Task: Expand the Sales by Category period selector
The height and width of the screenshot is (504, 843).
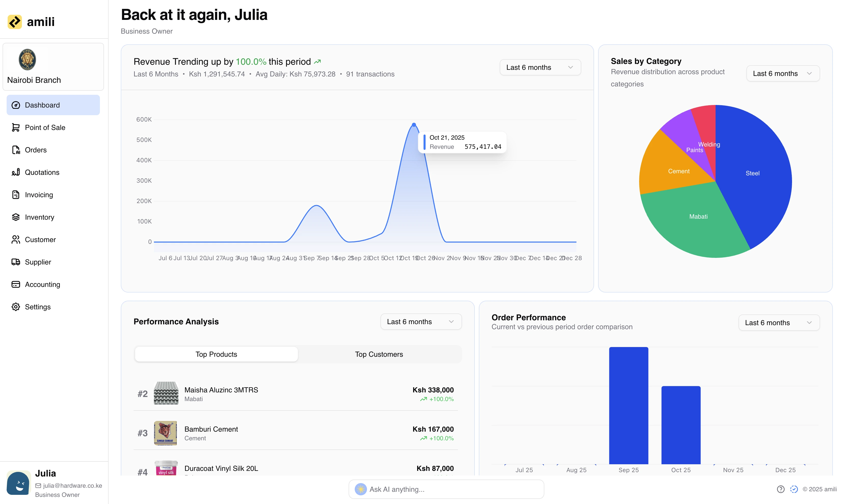Action: (783, 73)
